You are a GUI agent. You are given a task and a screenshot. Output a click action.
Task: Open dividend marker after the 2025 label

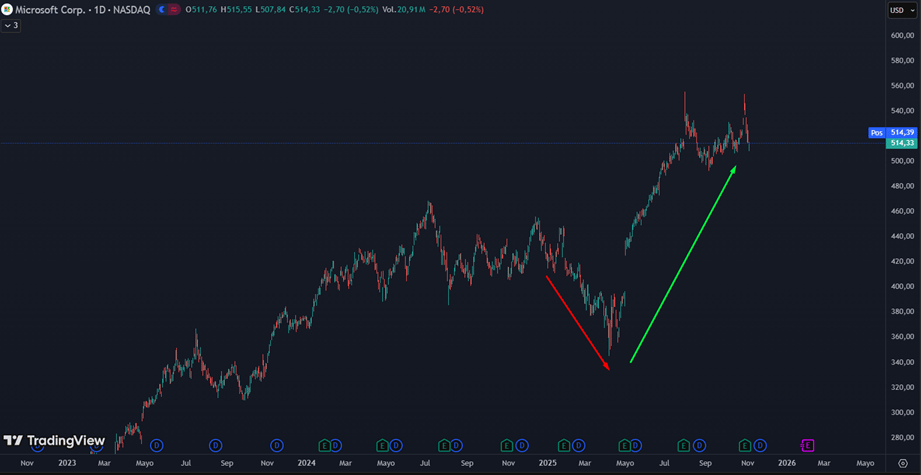[x=579, y=446]
